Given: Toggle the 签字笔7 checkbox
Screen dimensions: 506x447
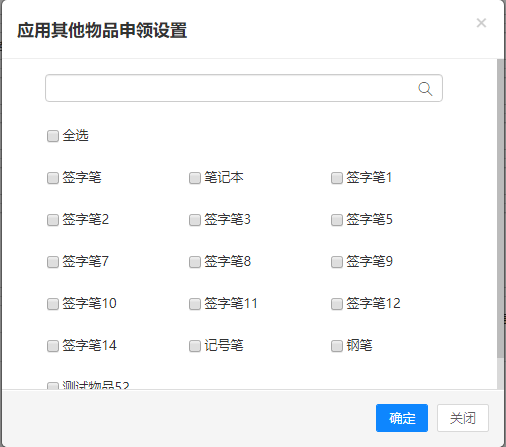Looking at the screenshot, I should [53, 262].
